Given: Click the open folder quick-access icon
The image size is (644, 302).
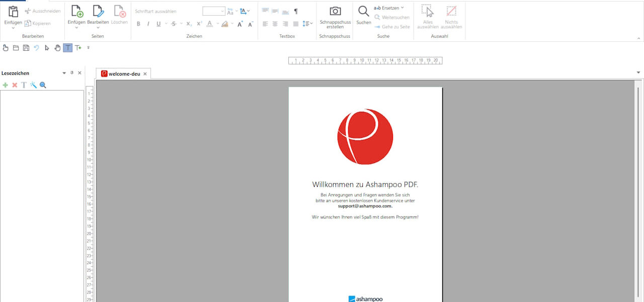Looking at the screenshot, I should (16, 48).
